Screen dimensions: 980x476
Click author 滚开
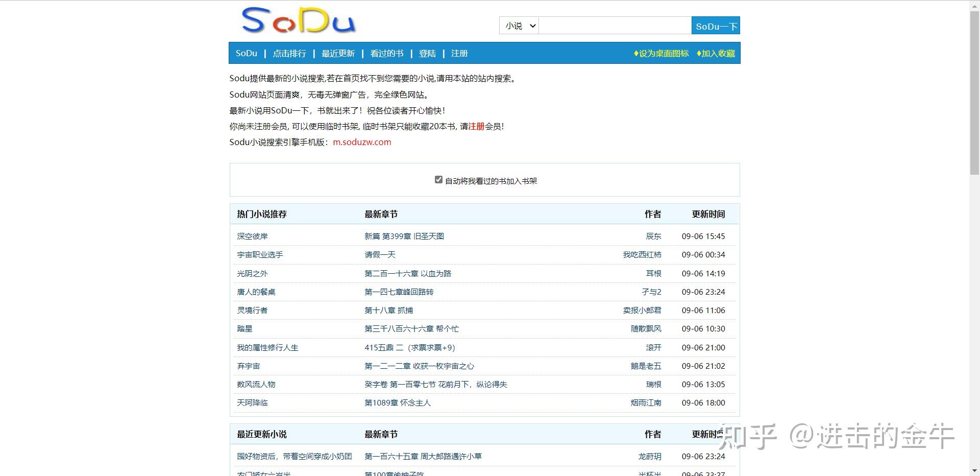coord(653,347)
